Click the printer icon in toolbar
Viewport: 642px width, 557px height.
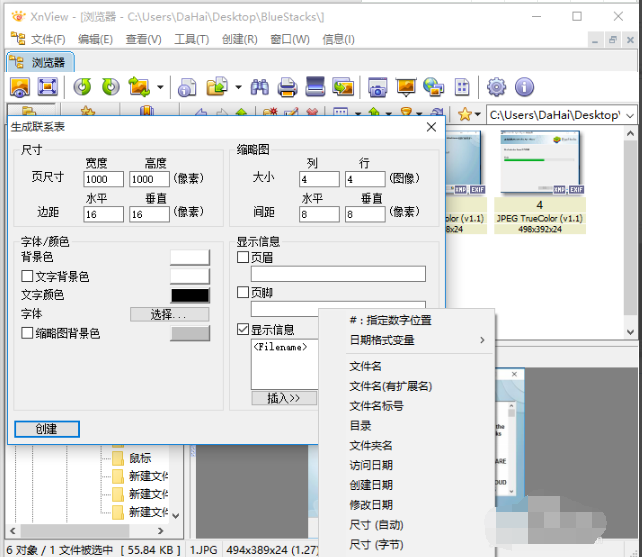tap(287, 87)
